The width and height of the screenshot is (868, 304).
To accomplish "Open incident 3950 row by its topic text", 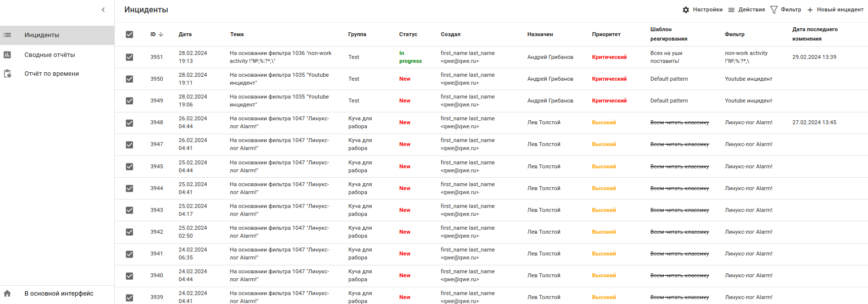I will 279,79.
